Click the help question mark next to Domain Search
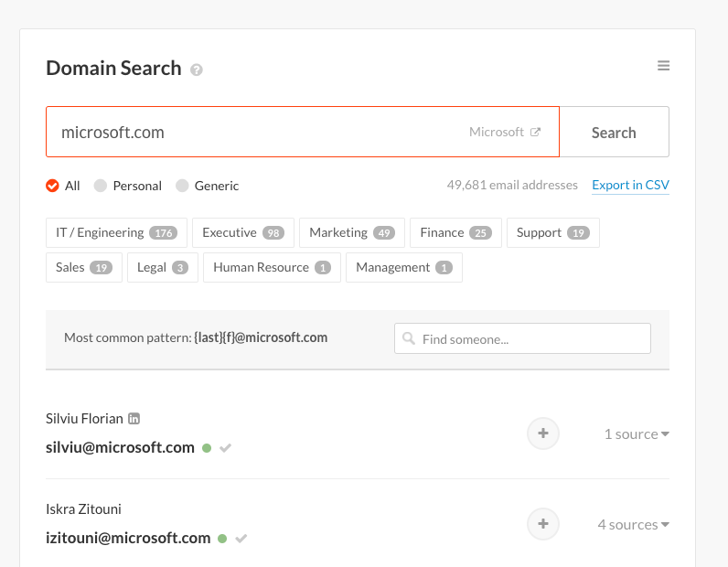The height and width of the screenshot is (567, 728). click(197, 70)
